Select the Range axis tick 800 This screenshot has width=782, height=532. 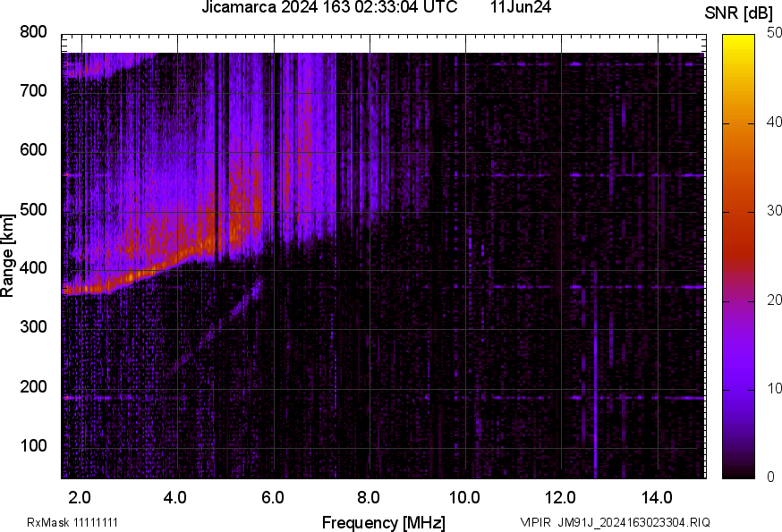pyautogui.click(x=33, y=32)
